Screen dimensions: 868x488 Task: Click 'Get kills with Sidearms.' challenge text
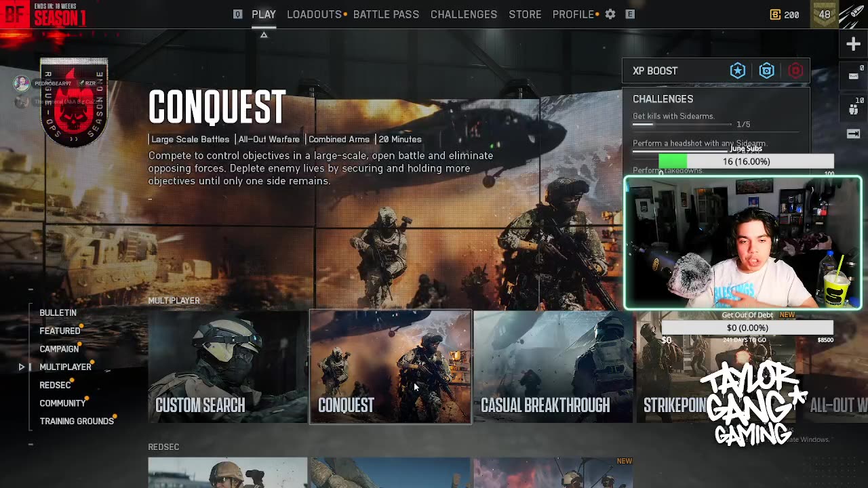[673, 116]
